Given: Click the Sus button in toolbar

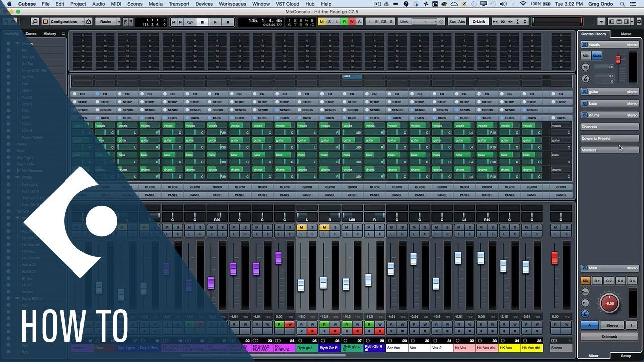Looking at the screenshot, I should click(452, 22).
